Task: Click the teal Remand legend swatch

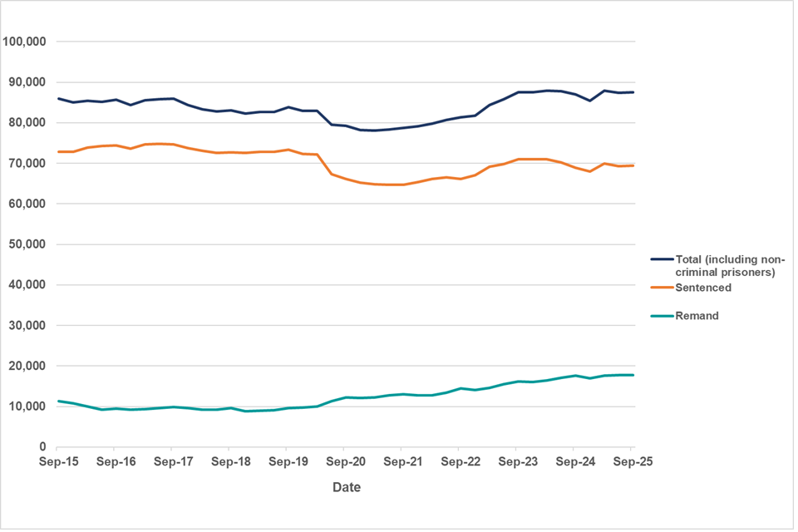Action: [x=662, y=316]
